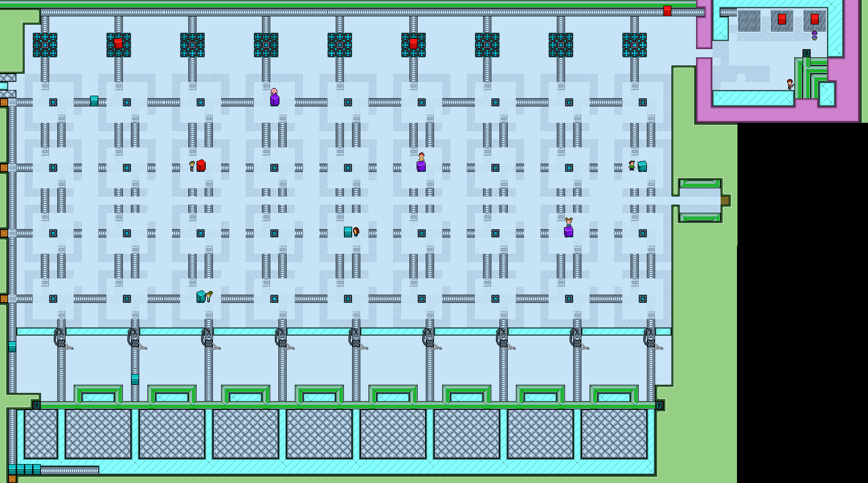The width and height of the screenshot is (868, 483).
Task: Select the teal box below the second robotic arm
Action: pos(135,379)
